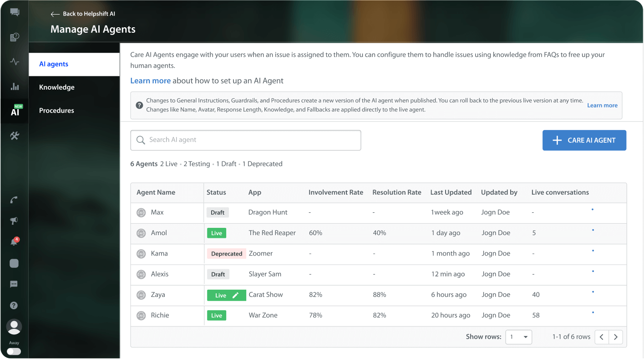
Task: Edit Zaya's Live status via the pencil icon
Action: coord(235,295)
